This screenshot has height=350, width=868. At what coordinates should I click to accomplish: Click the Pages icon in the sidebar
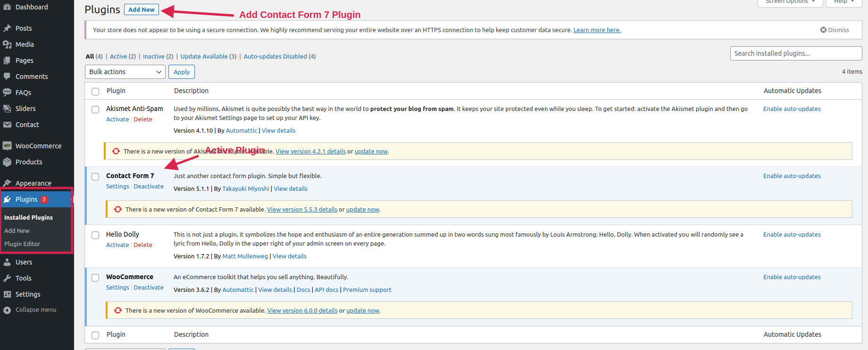pos(7,60)
